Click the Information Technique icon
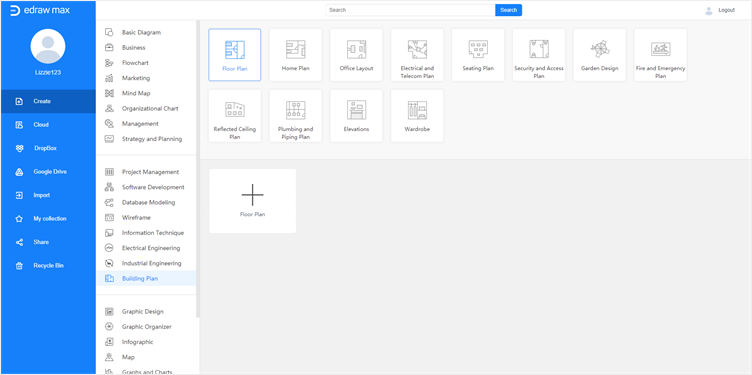 point(109,233)
